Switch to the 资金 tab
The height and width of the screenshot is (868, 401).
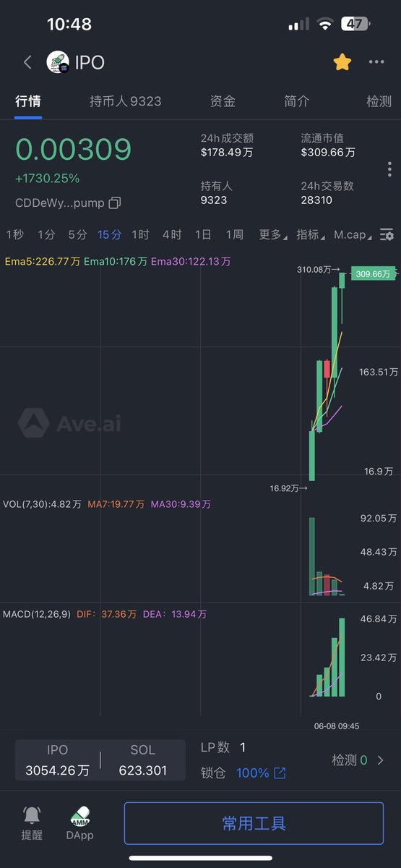(223, 101)
